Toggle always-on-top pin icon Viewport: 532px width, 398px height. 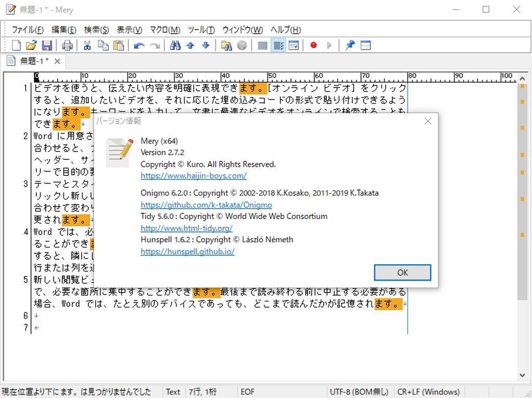(x=350, y=45)
